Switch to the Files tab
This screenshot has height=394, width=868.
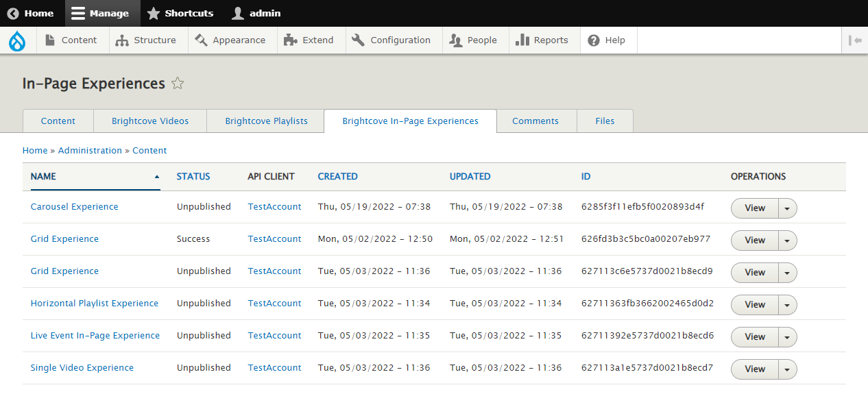tap(605, 121)
